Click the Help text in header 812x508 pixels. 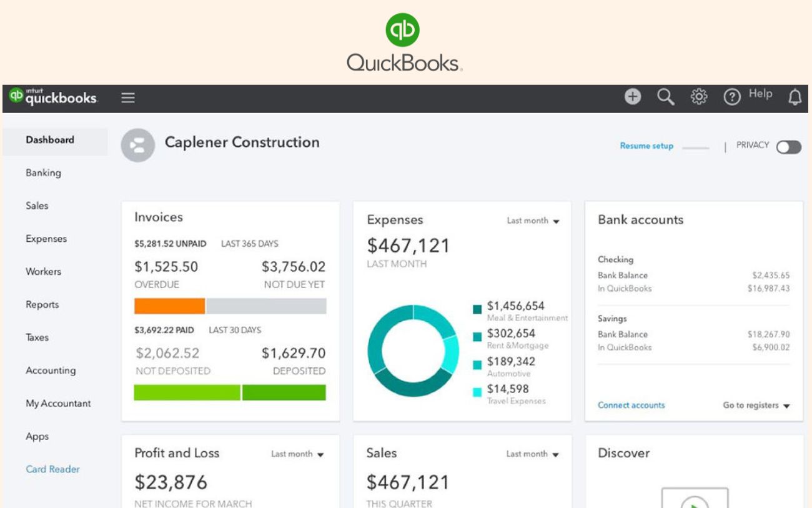(x=760, y=94)
